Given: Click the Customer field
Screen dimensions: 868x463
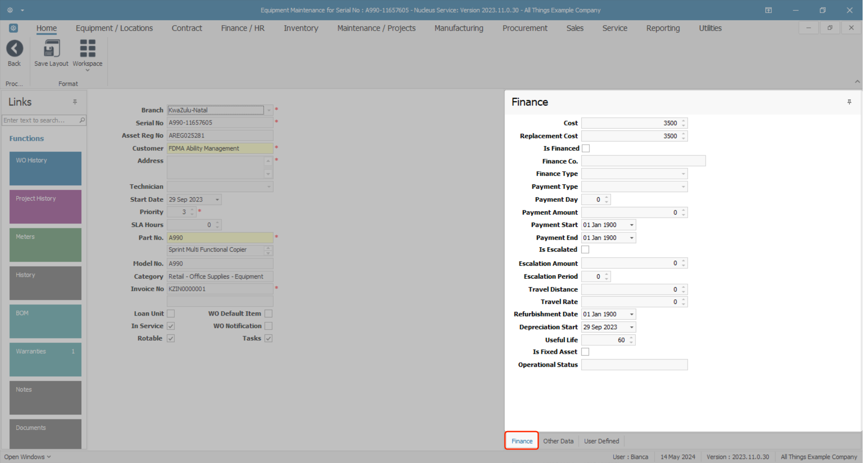Looking at the screenshot, I should pyautogui.click(x=220, y=148).
